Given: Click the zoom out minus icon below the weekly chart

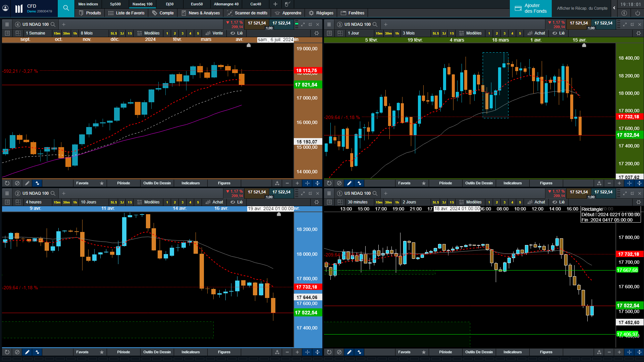Looking at the screenshot, I should 287,183.
